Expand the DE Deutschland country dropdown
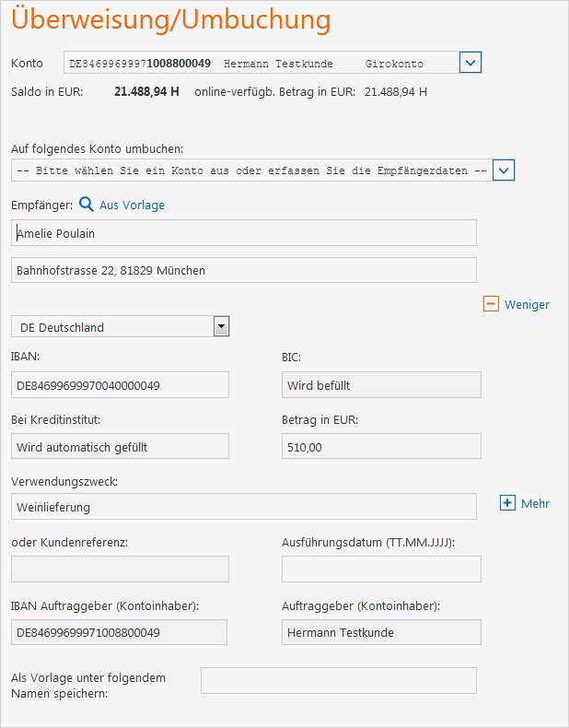Screen dimensions: 569x728 point(221,326)
